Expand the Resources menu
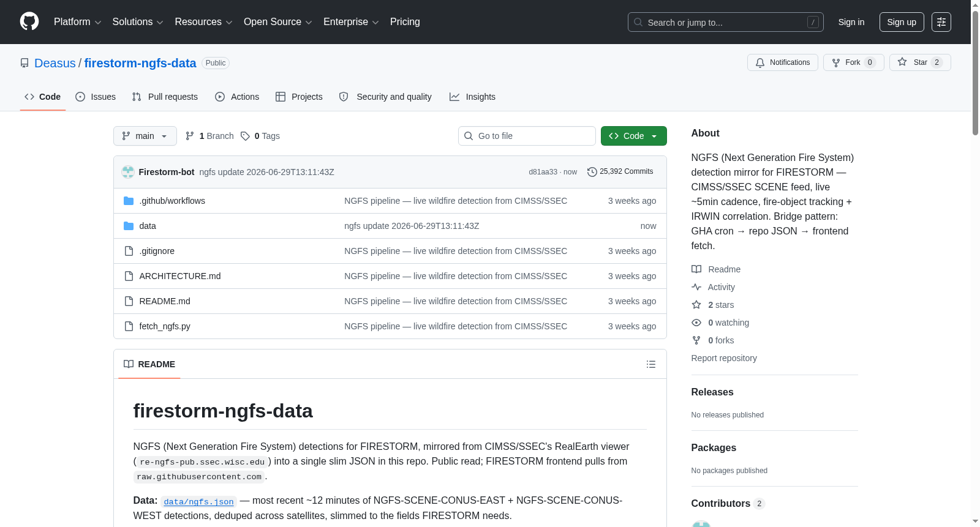 tap(204, 22)
